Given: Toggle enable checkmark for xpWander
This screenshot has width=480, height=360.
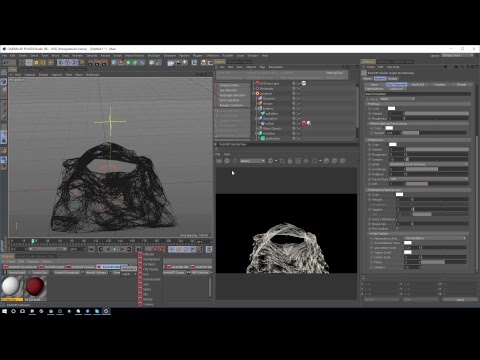Looking at the screenshot, I should coord(298,138).
